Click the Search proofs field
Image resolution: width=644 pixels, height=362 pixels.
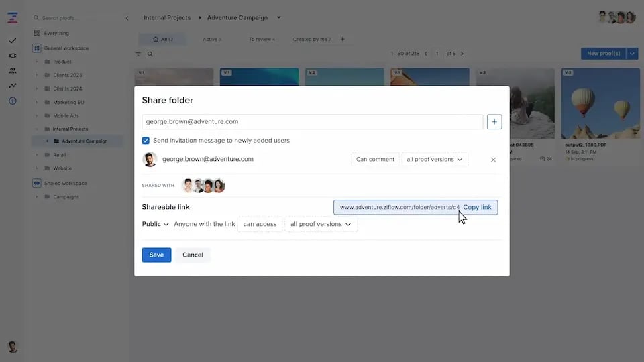pyautogui.click(x=78, y=18)
